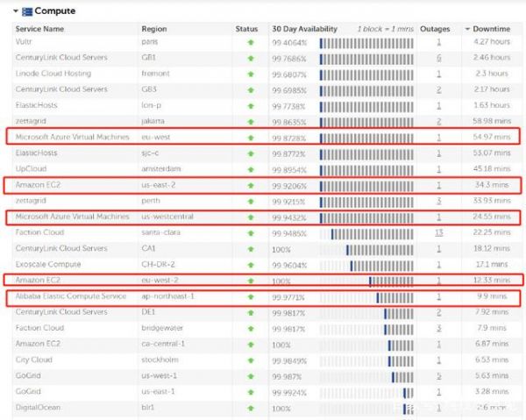Sort by the Downtime column arrow
Image resolution: width=526 pixels, height=420 pixels.
(466, 29)
